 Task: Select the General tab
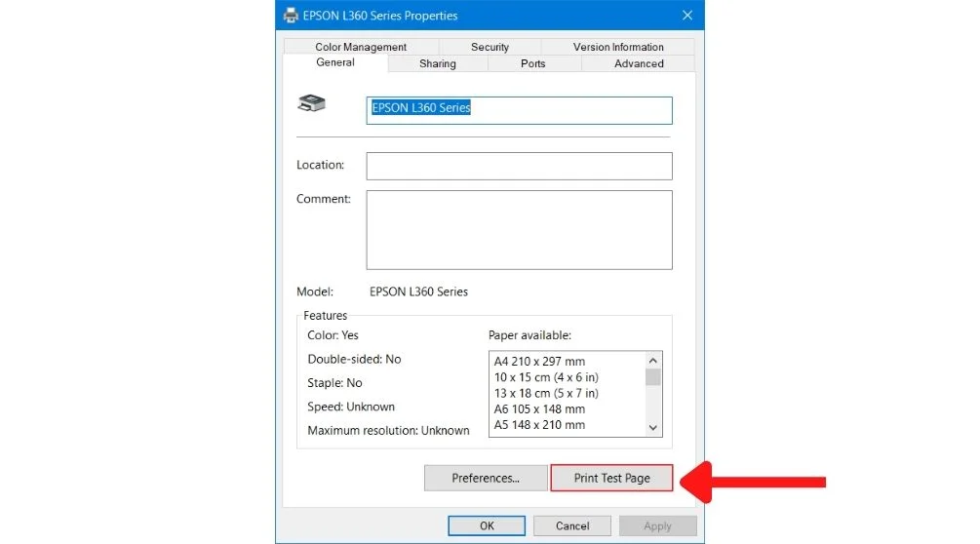coord(335,62)
